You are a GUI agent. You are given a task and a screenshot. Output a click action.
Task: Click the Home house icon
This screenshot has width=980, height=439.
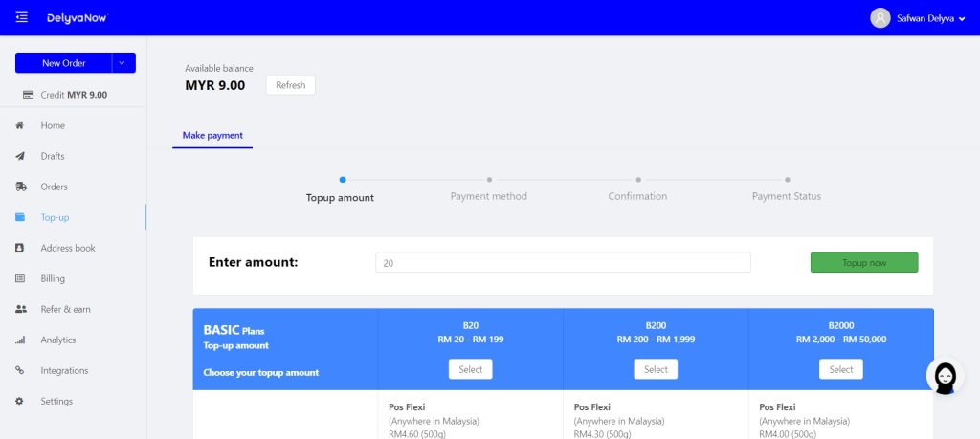click(x=19, y=125)
